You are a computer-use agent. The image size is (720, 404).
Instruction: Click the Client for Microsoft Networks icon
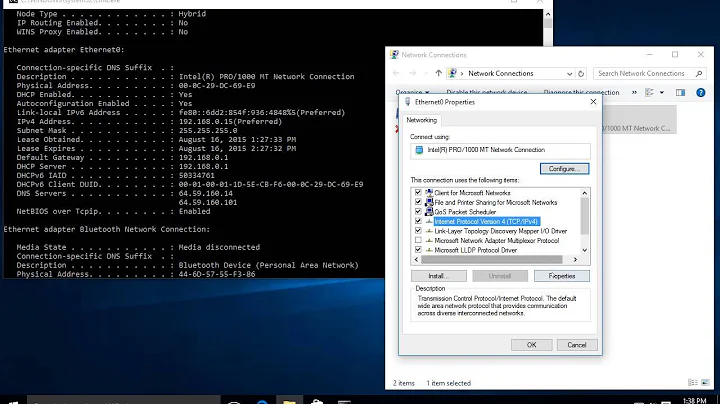427,191
